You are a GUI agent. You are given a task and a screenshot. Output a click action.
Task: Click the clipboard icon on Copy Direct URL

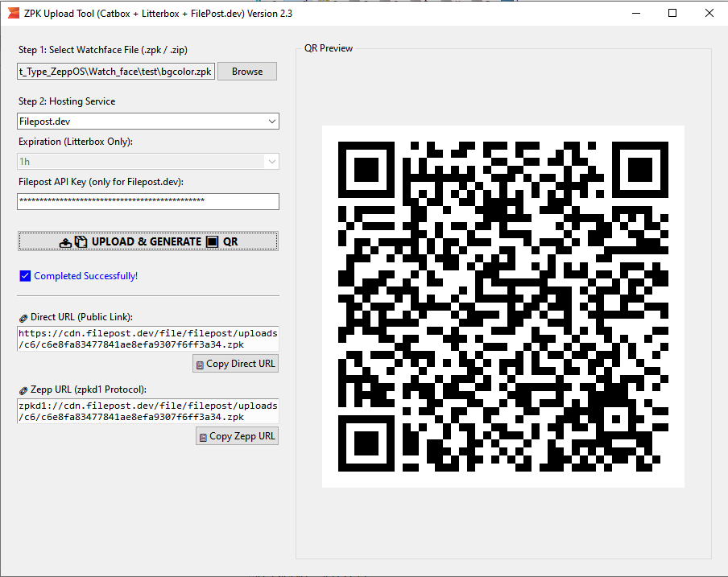[x=200, y=365]
